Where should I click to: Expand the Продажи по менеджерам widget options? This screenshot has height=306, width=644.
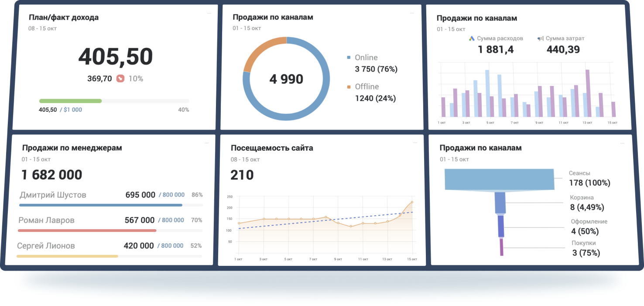click(x=206, y=143)
